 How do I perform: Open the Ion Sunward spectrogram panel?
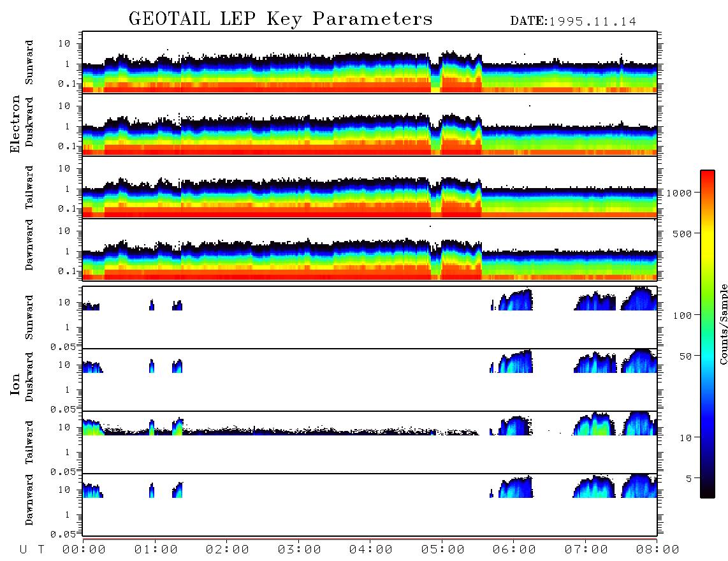coord(370,317)
